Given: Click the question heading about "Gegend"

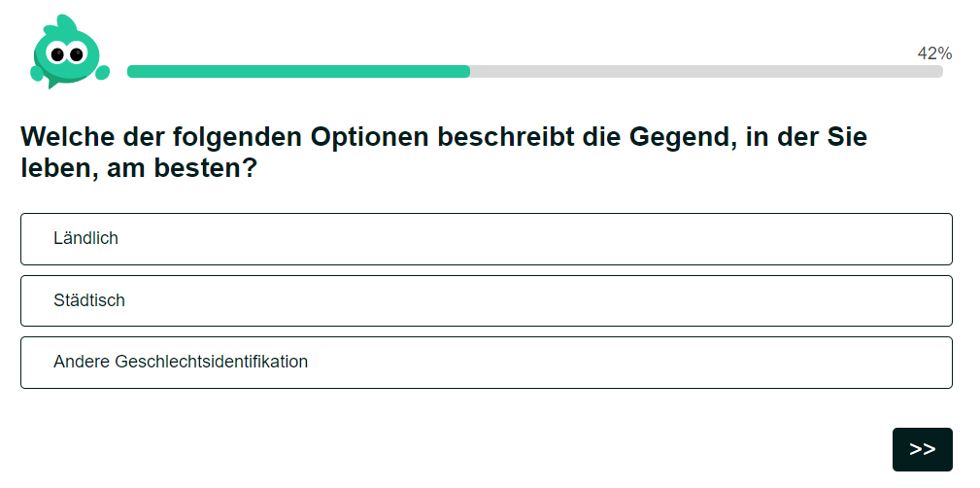Looking at the screenshot, I should (x=444, y=152).
